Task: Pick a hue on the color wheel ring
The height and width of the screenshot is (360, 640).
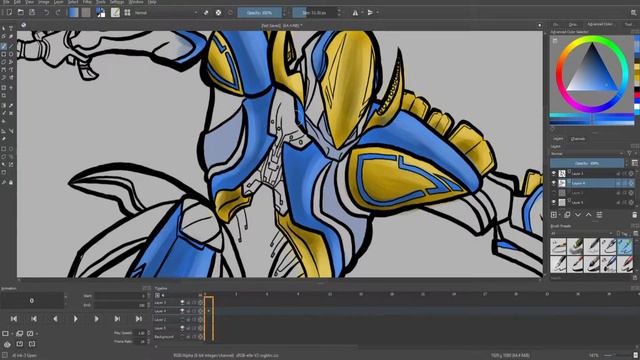Action: [591, 40]
